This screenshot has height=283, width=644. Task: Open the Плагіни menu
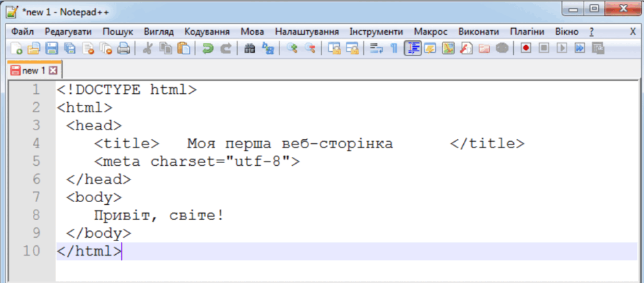528,32
